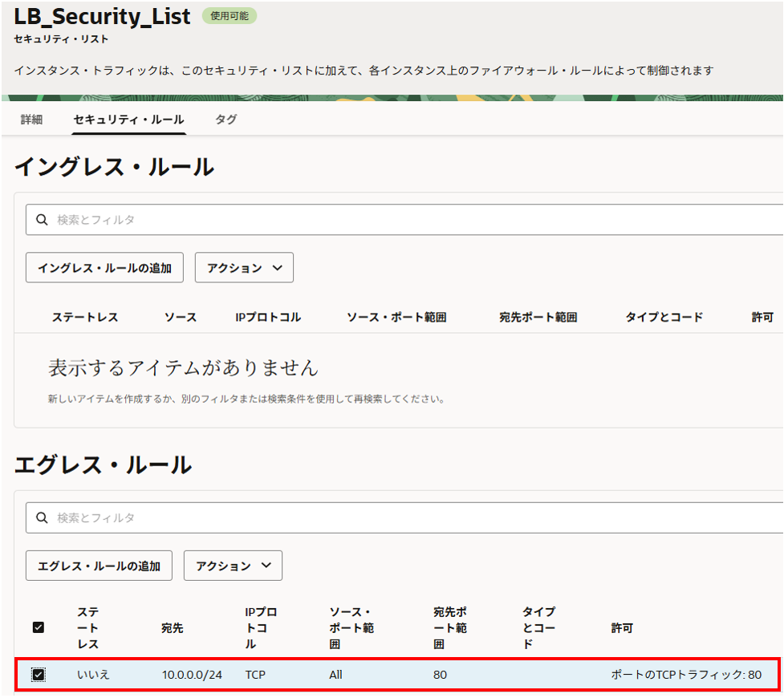Focus the Egress rules 検索とフィルタ field
This screenshot has width=784, height=698.
(x=401, y=518)
